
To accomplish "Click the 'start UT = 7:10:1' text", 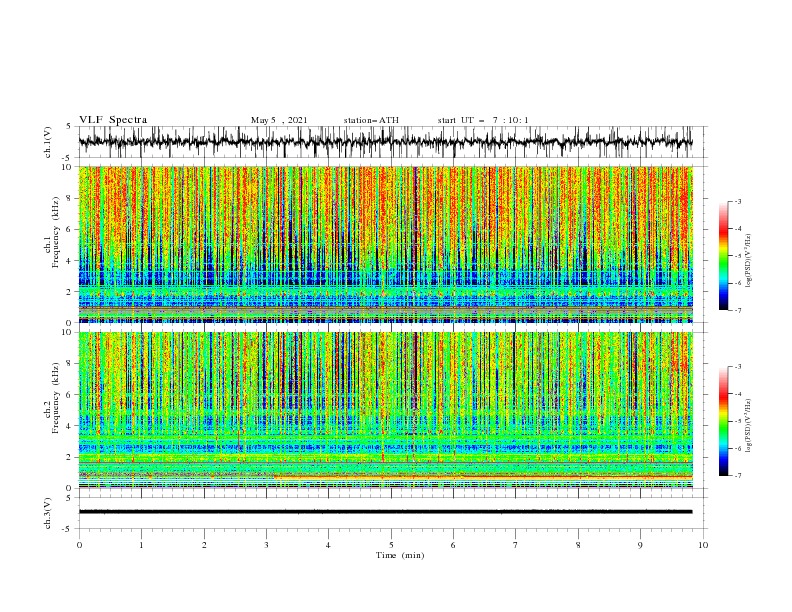I will [483, 120].
